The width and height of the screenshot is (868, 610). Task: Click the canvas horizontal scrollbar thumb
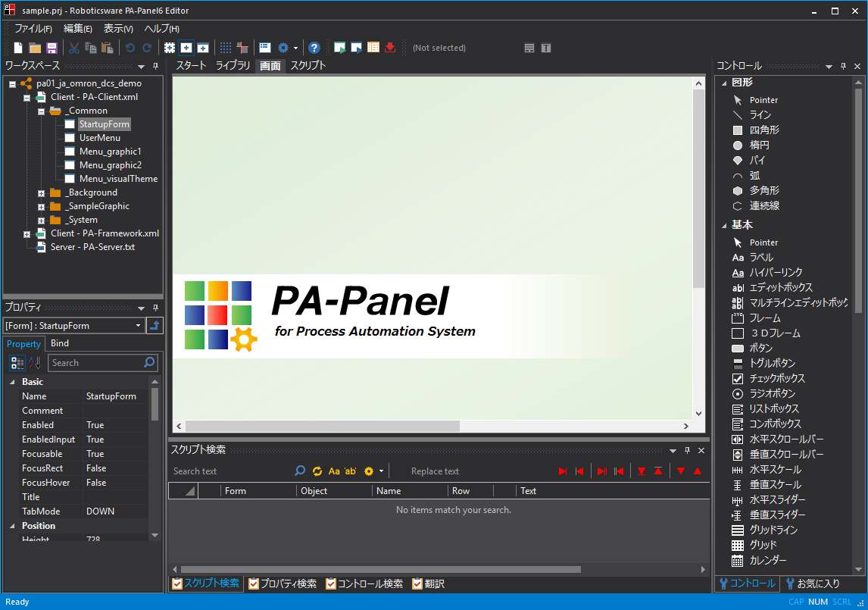click(323, 426)
